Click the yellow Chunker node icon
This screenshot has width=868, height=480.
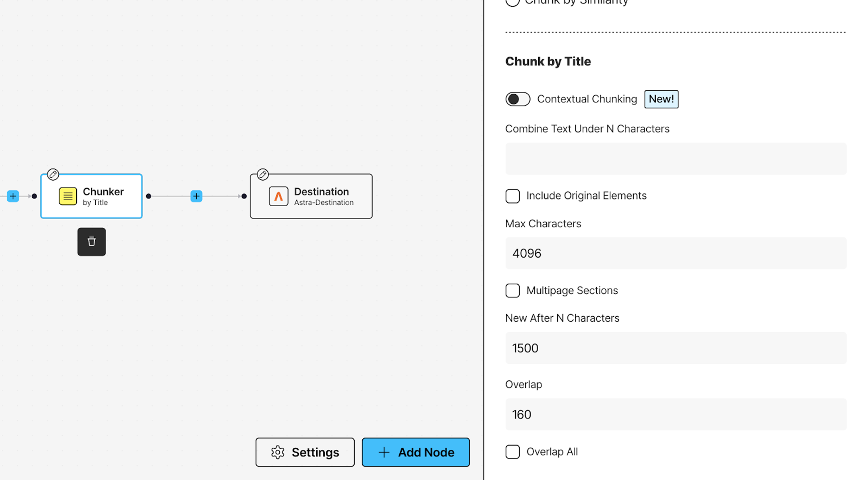[68, 196]
